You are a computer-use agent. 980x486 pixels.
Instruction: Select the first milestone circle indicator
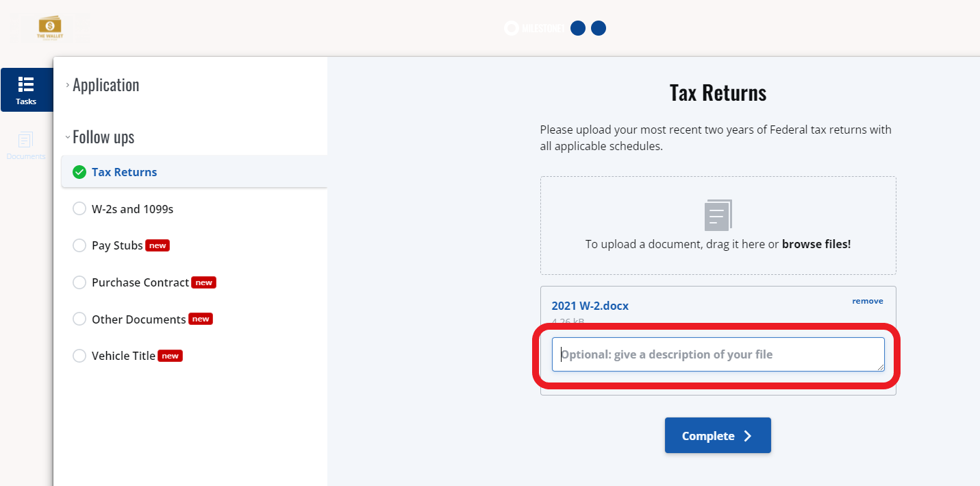click(511, 28)
